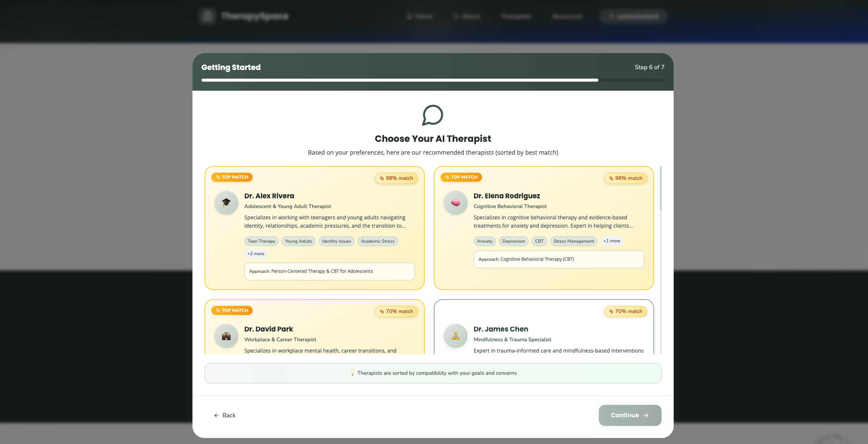
Task: Click Dr. Elena Rodriguez's brain avatar icon
Action: tap(455, 203)
